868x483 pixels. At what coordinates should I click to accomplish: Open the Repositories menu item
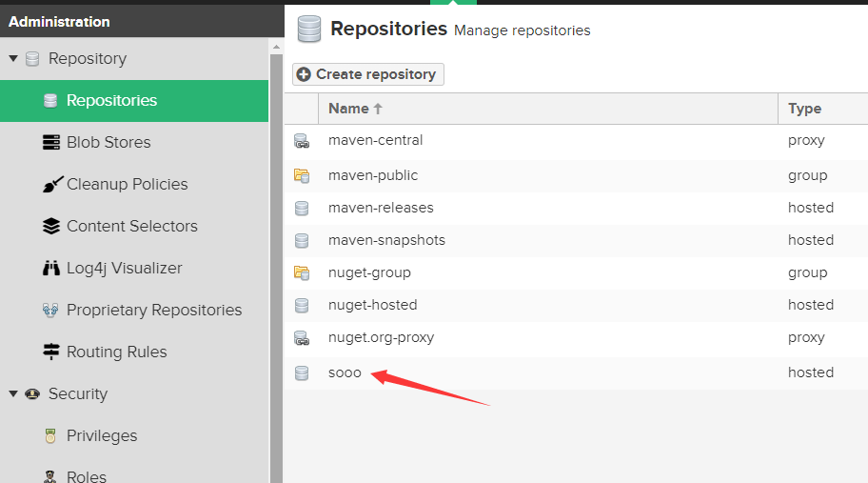point(111,100)
